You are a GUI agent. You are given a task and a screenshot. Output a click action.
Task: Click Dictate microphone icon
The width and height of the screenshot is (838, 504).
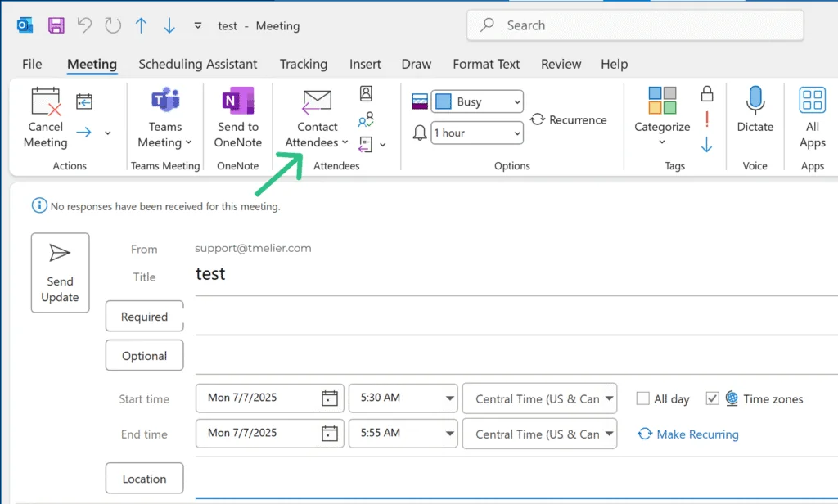(755, 100)
